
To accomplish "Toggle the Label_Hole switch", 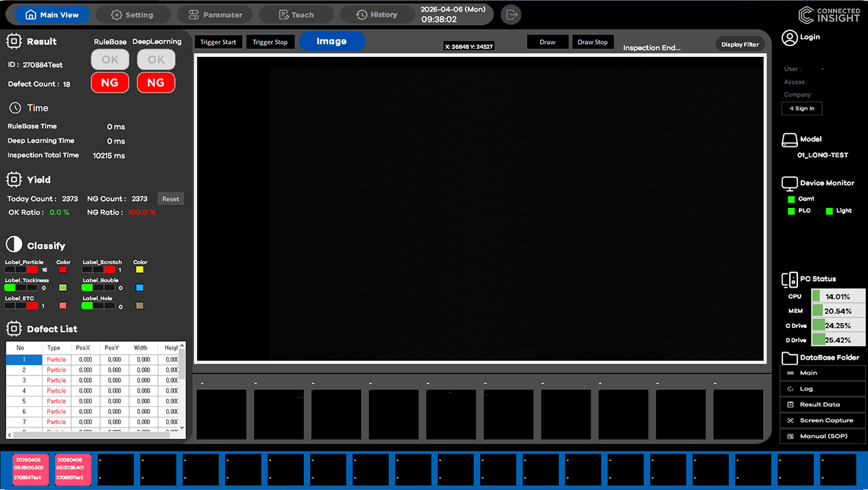I will coord(98,305).
